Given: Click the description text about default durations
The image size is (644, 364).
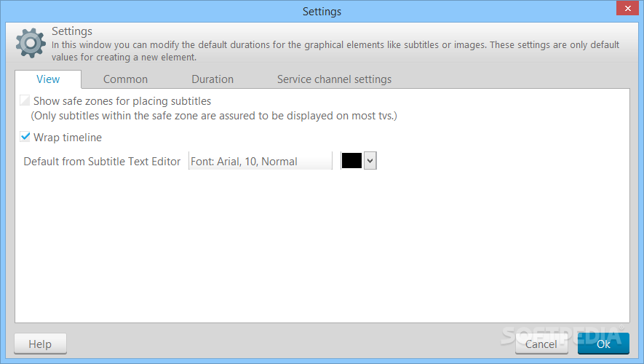Looking at the screenshot, I should (335, 51).
